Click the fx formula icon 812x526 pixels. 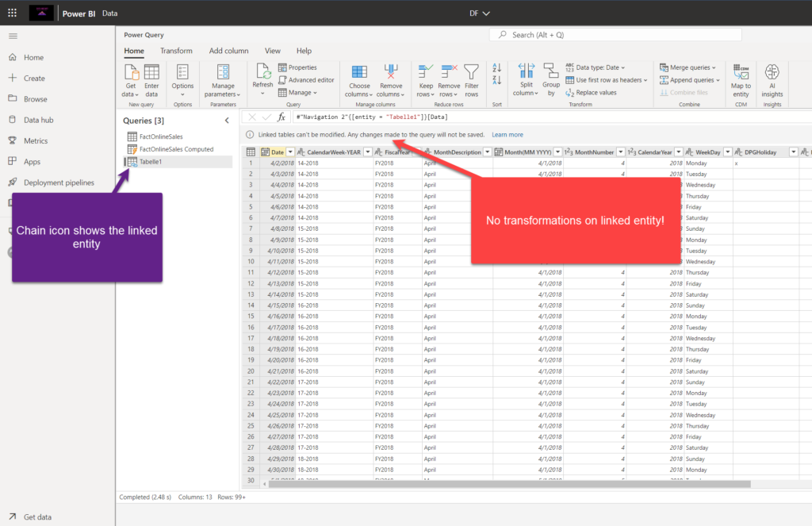(x=282, y=117)
